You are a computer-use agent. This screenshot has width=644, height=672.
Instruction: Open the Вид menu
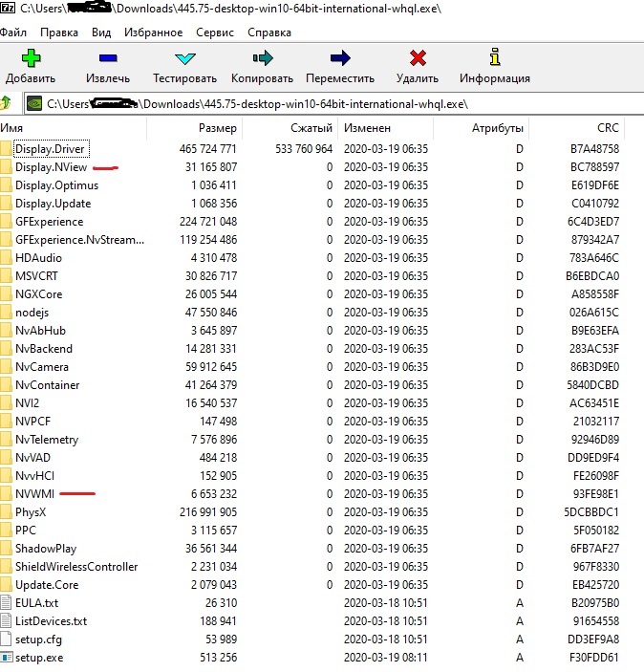(x=101, y=33)
